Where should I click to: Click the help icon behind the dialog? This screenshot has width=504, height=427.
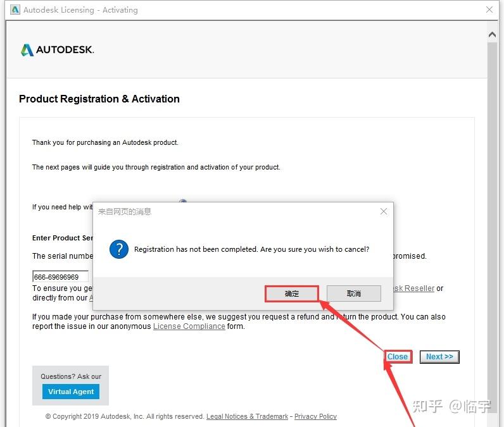pyautogui.click(x=183, y=202)
